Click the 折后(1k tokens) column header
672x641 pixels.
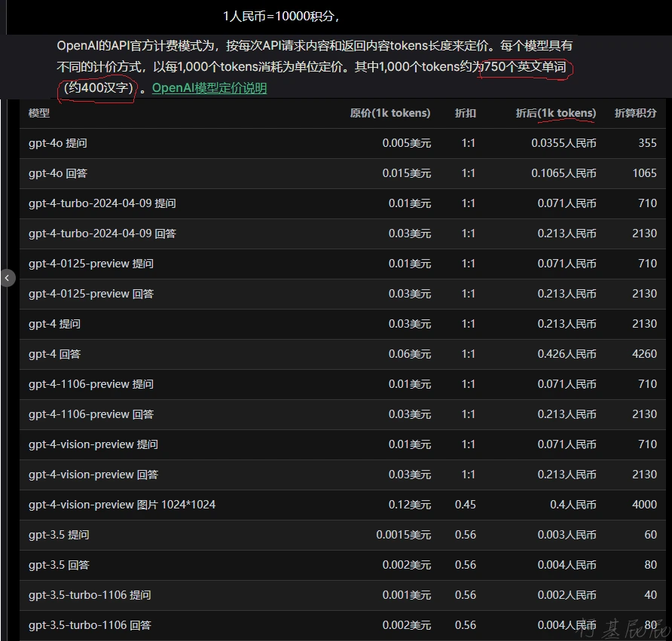click(556, 113)
